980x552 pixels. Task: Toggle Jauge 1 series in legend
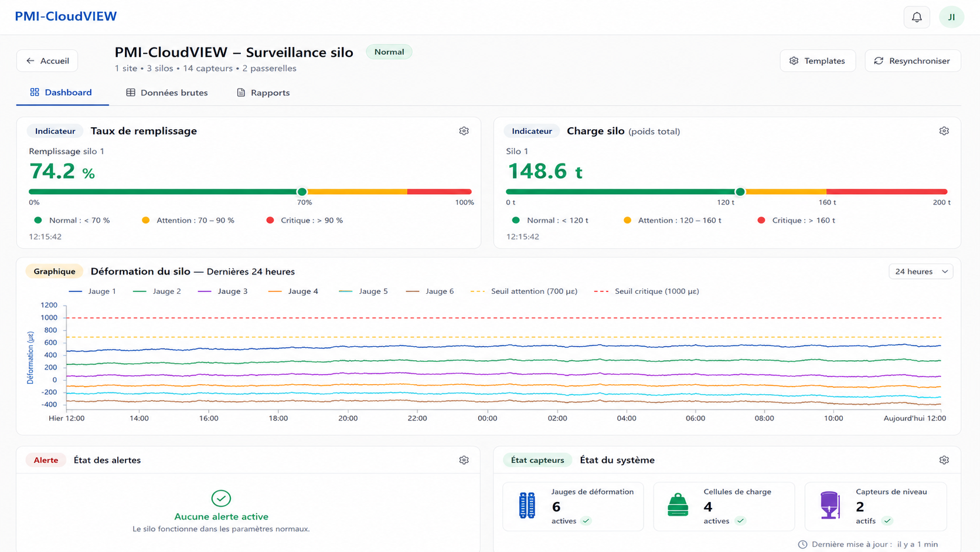(93, 291)
